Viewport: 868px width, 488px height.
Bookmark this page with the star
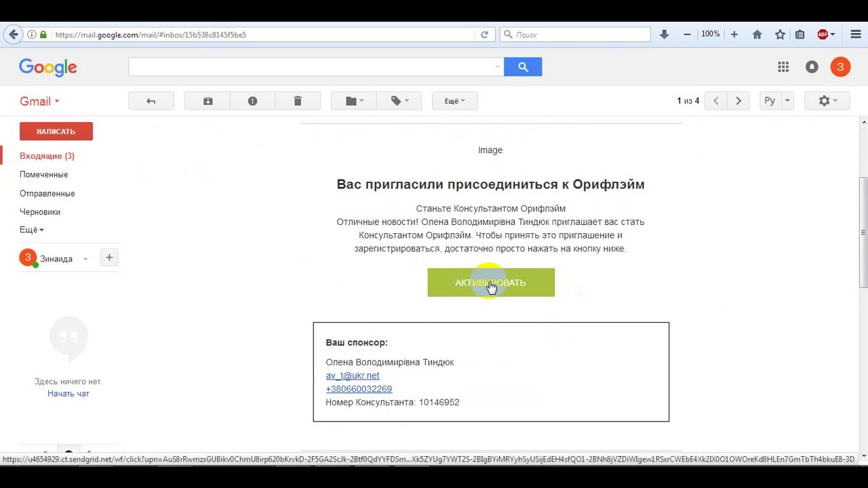(780, 35)
